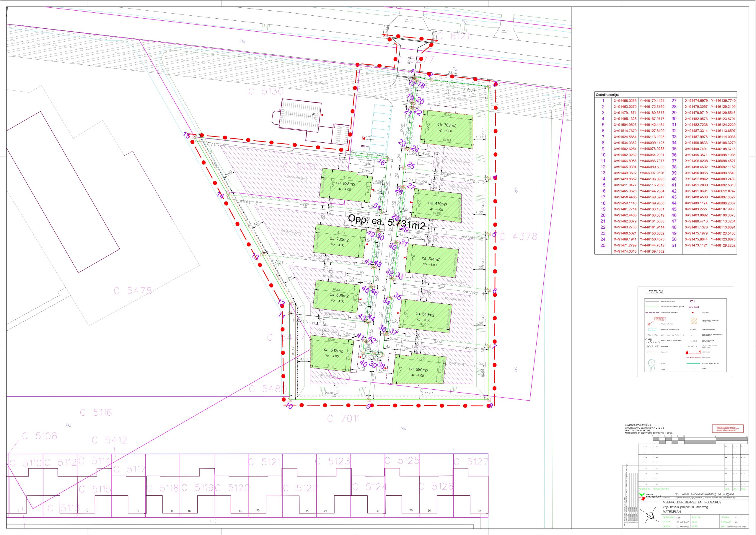Click the 'Opp. ca. 5.731m2' area label
Viewport: 756px width, 535px height.
tap(387, 222)
